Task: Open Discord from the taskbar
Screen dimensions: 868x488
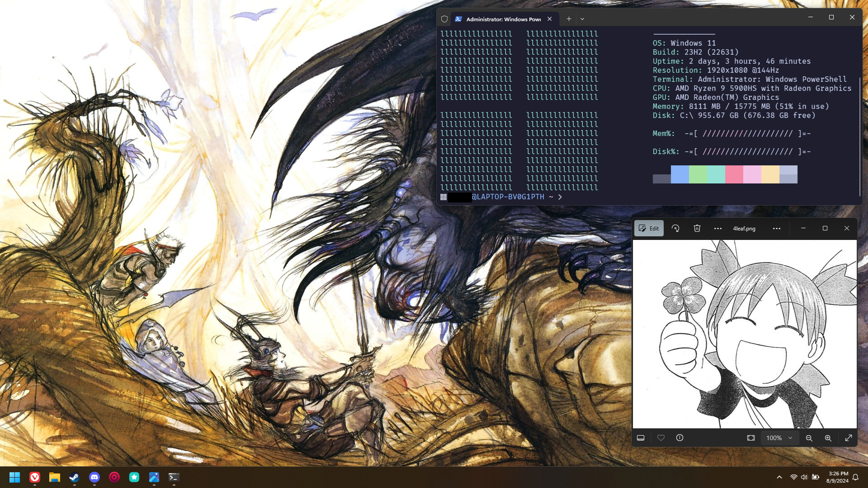Action: pos(94,477)
